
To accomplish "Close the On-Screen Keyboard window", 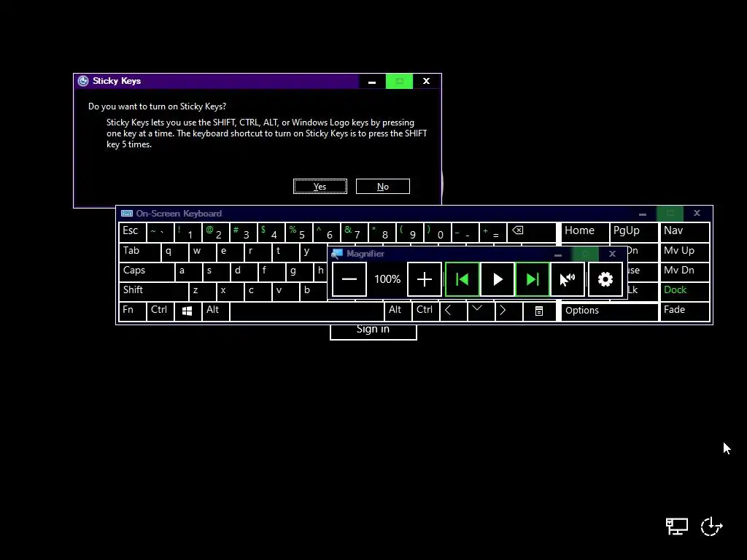I will (x=697, y=214).
